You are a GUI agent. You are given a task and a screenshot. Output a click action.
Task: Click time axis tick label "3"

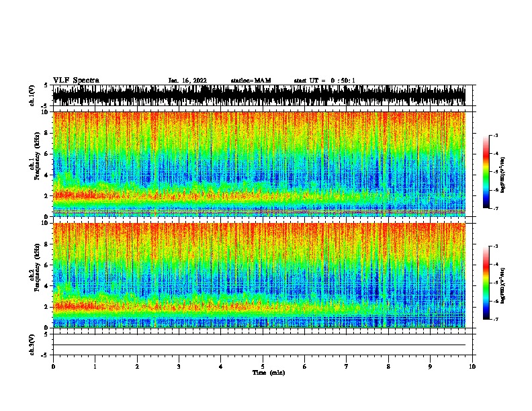179,367
